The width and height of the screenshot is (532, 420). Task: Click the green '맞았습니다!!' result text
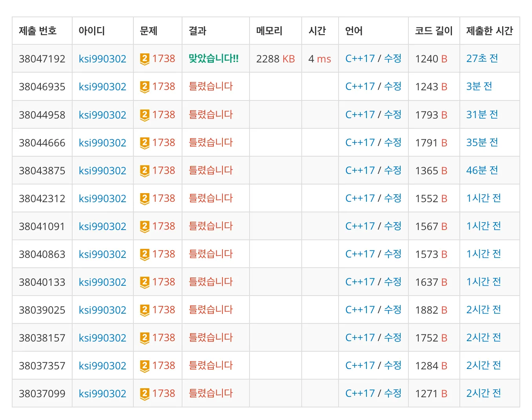click(213, 59)
